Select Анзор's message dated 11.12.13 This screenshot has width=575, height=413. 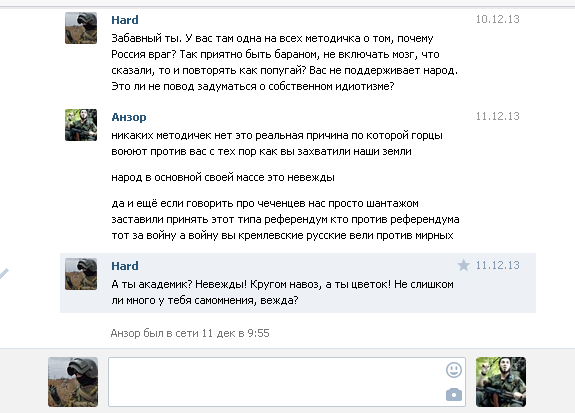pos(498,116)
